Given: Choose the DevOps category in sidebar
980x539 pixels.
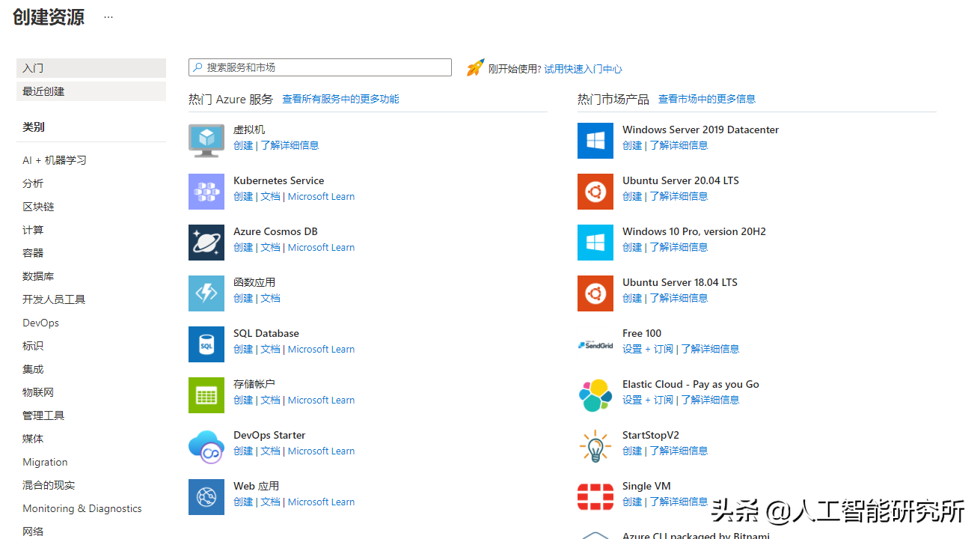Looking at the screenshot, I should pyautogui.click(x=40, y=323).
